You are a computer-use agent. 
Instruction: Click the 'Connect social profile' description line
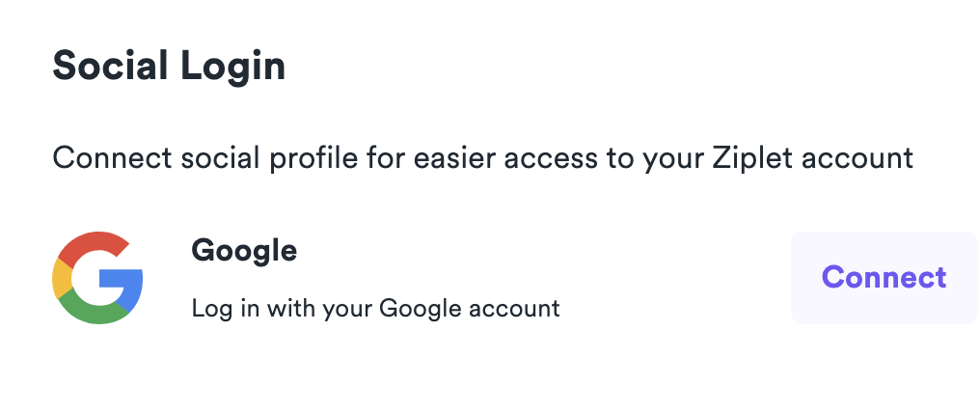click(482, 158)
